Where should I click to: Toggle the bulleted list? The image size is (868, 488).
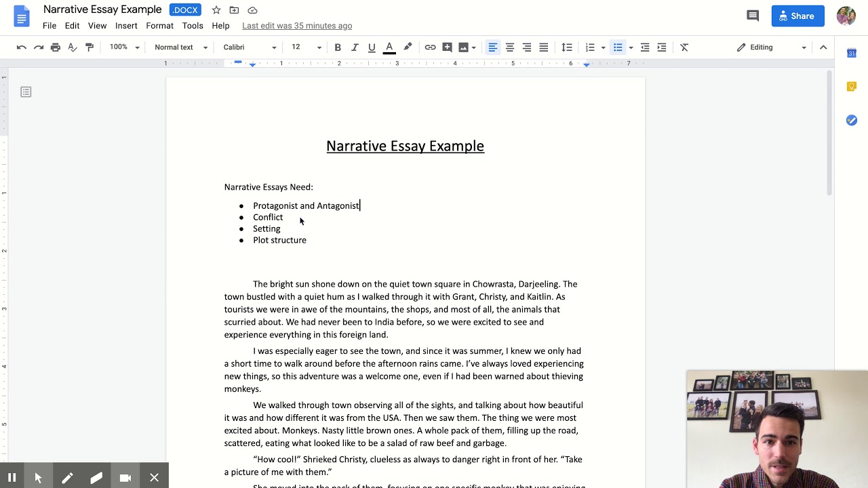coord(618,47)
